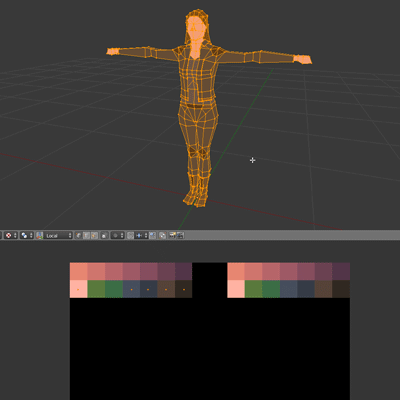Toggle the 3D transform manipulator icon

point(40,235)
